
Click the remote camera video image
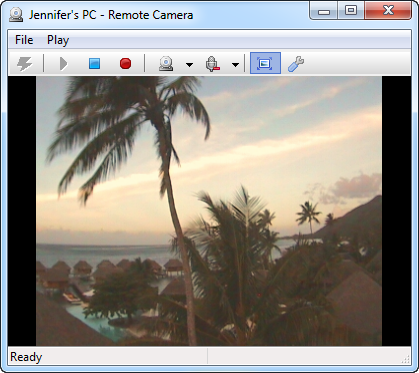pos(209,211)
